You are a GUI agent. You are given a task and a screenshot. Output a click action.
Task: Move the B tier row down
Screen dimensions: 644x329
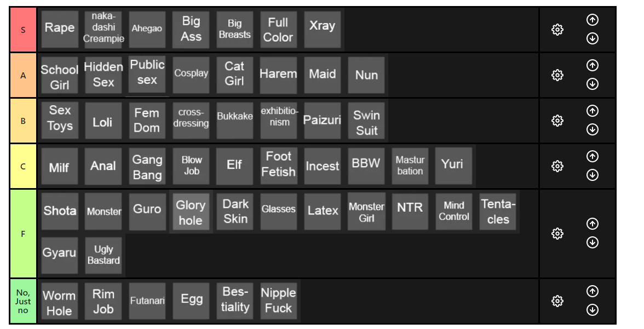click(x=592, y=129)
